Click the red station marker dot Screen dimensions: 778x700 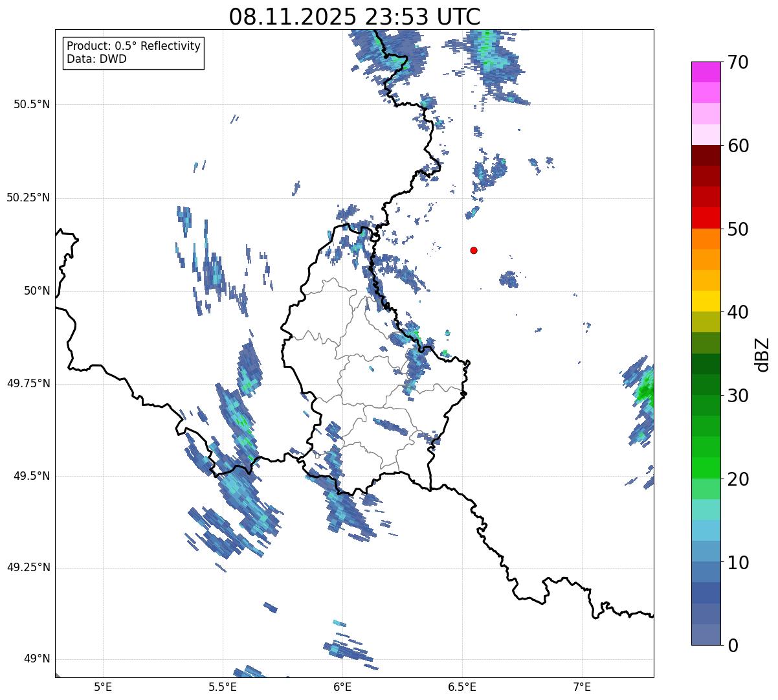[474, 250]
